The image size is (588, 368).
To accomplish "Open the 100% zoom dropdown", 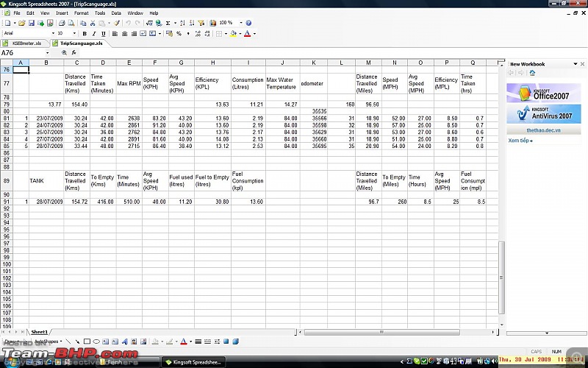I will tap(241, 24).
